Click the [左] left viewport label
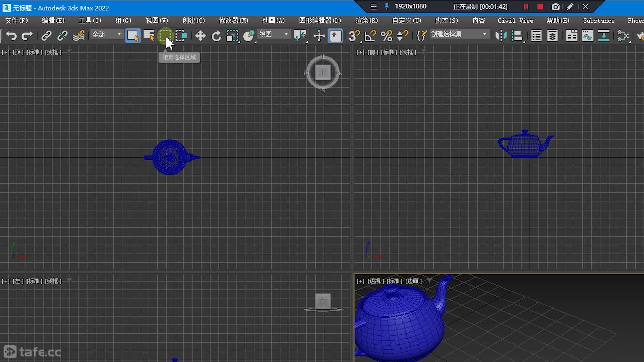The width and height of the screenshot is (644, 362). tap(18, 281)
